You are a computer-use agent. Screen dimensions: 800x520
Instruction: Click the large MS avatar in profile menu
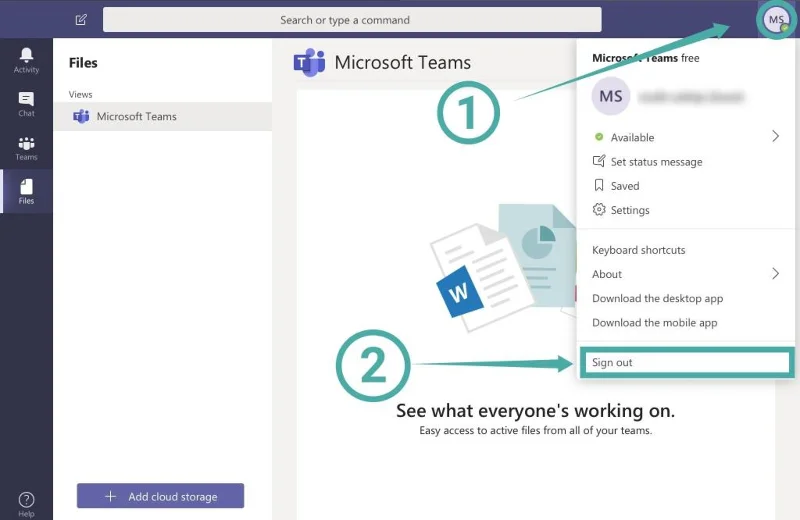pyautogui.click(x=611, y=96)
